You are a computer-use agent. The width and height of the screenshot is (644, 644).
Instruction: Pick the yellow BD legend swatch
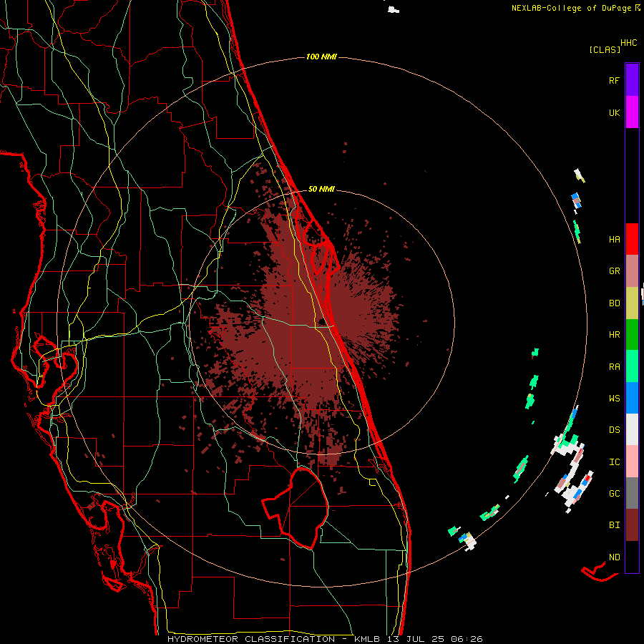[632, 303]
